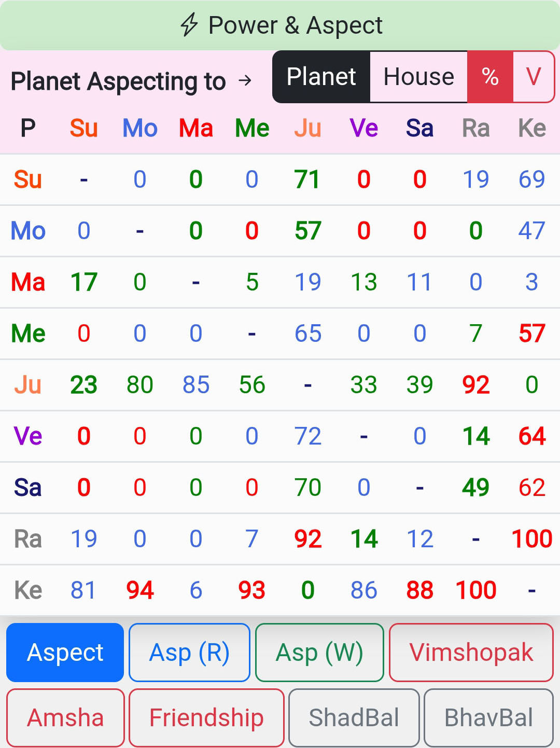Image resolution: width=560 pixels, height=748 pixels.
Task: Click the Power & Aspect header bar
Action: point(280,25)
